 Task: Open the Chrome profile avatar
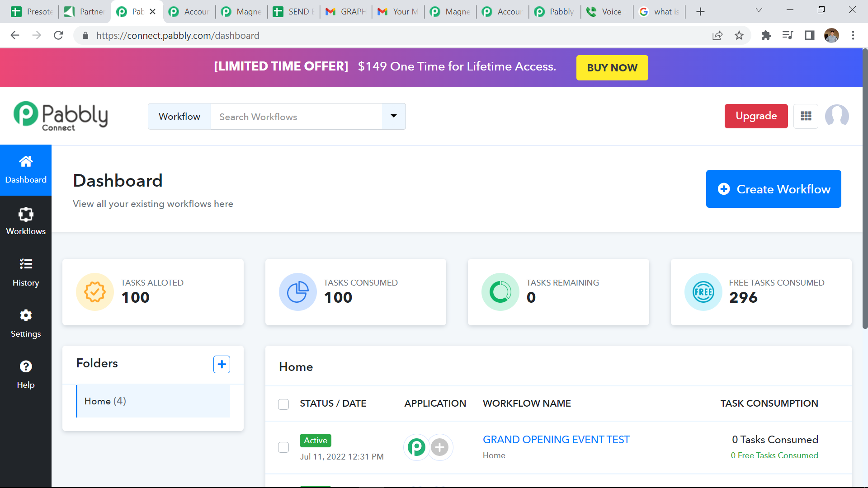(x=831, y=35)
